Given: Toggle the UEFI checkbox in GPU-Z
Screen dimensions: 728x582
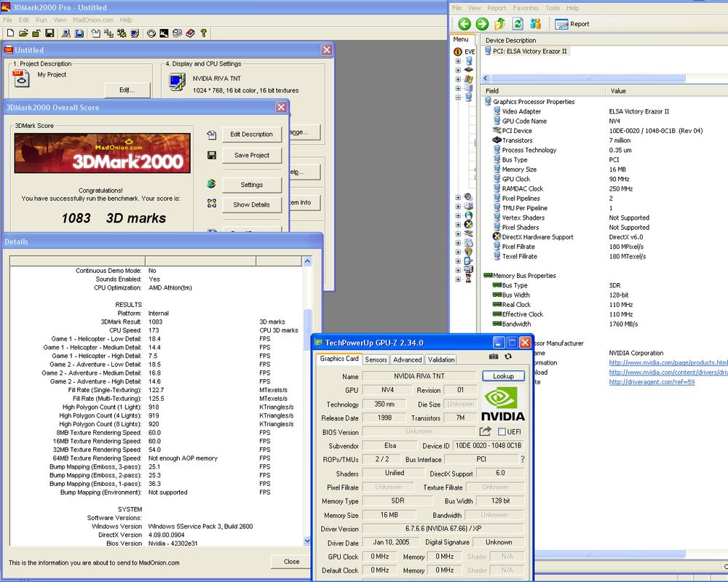Looking at the screenshot, I should pyautogui.click(x=502, y=431).
